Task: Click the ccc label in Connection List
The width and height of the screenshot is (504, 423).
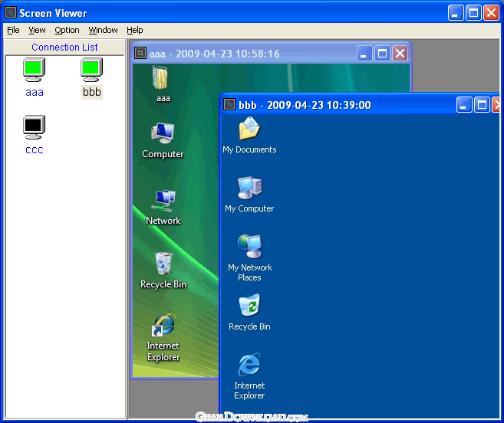Action: click(35, 150)
